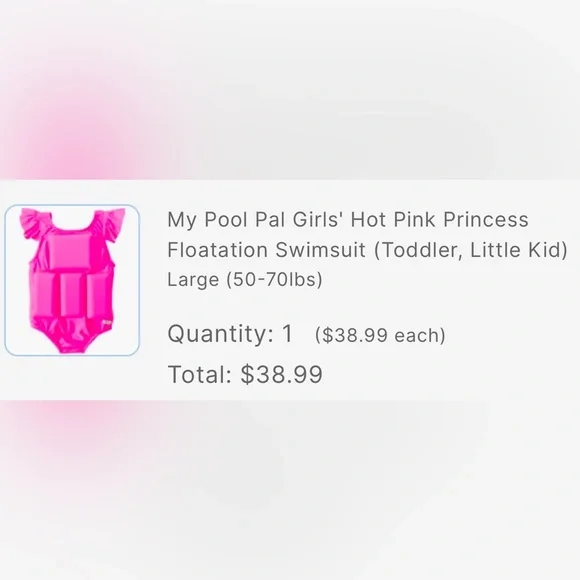This screenshot has width=580, height=580.
Task: Click the left ruffle sleeve on swimsuit image
Action: (x=33, y=223)
